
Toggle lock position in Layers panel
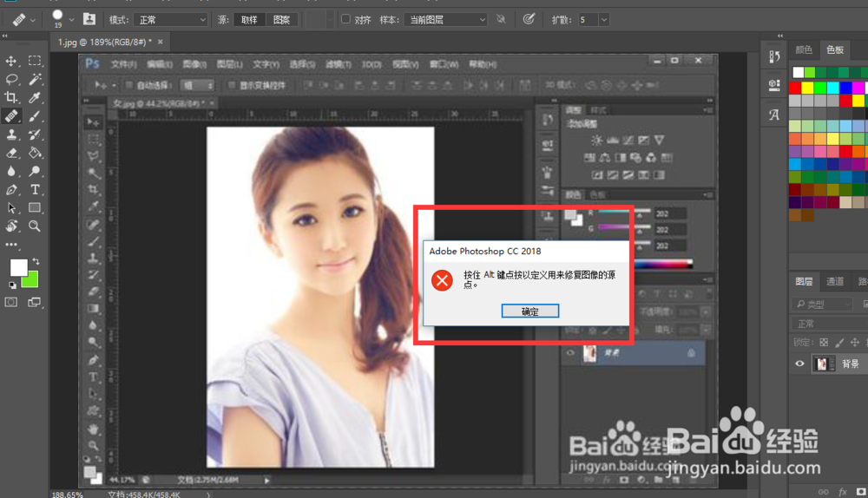tap(855, 343)
